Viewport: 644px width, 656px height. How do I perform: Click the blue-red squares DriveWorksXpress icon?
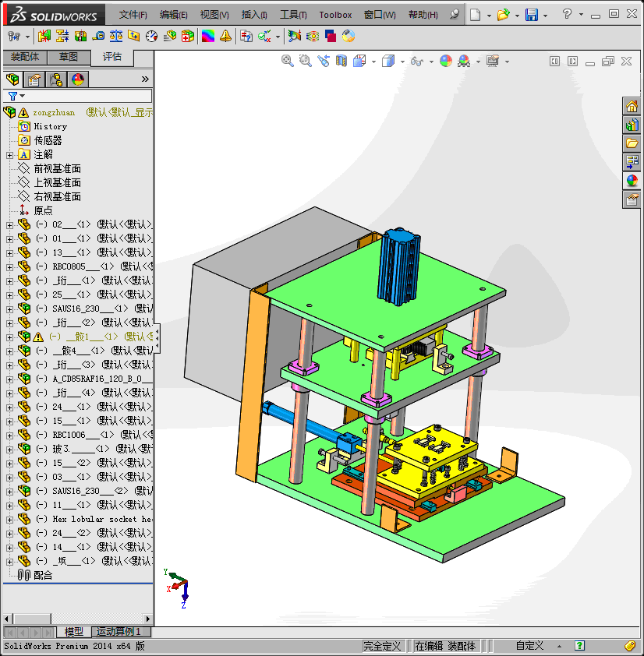(x=331, y=37)
